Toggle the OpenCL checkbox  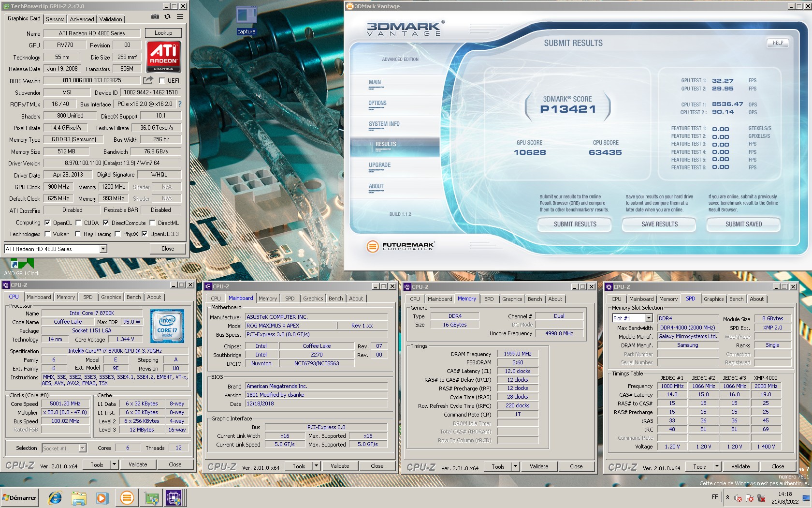point(47,223)
